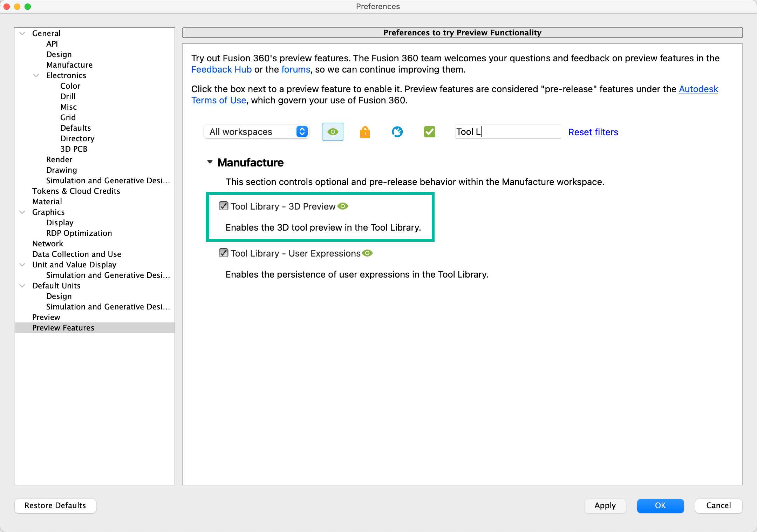Click the orange lock filter icon
This screenshot has width=757, height=532.
coord(365,132)
